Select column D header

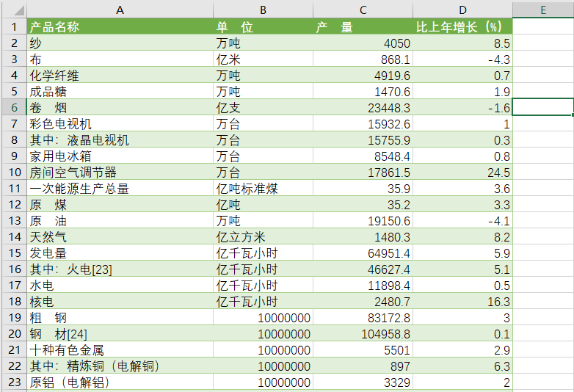click(x=462, y=10)
